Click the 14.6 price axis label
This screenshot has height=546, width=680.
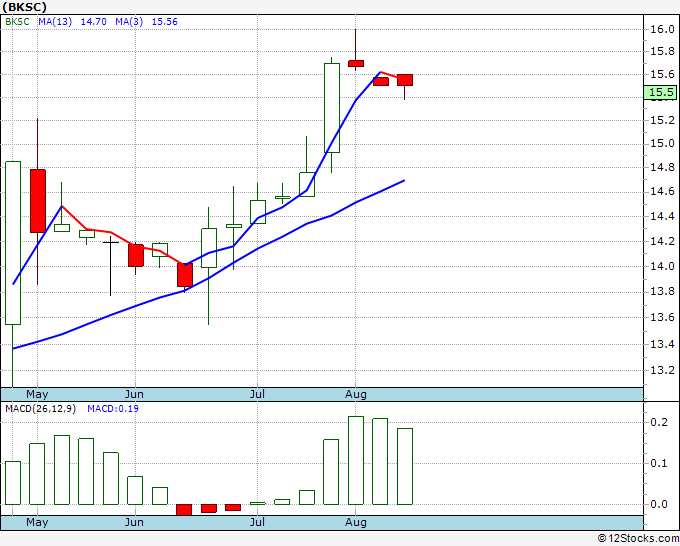pyautogui.click(x=662, y=192)
